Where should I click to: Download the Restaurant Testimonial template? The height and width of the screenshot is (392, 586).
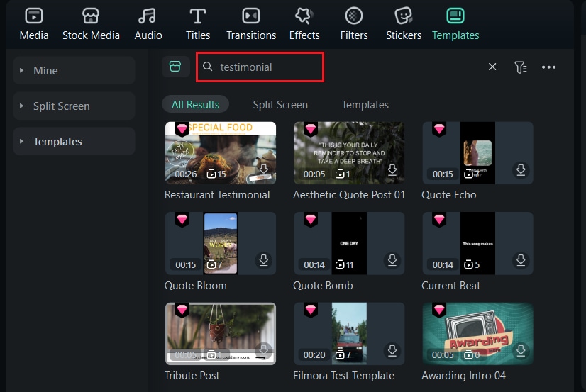click(x=263, y=169)
